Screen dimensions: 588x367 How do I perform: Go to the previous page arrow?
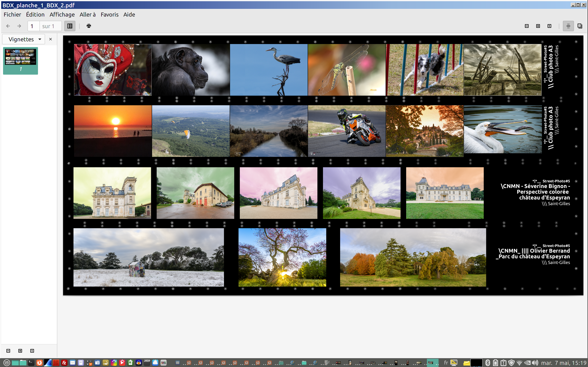[8, 26]
